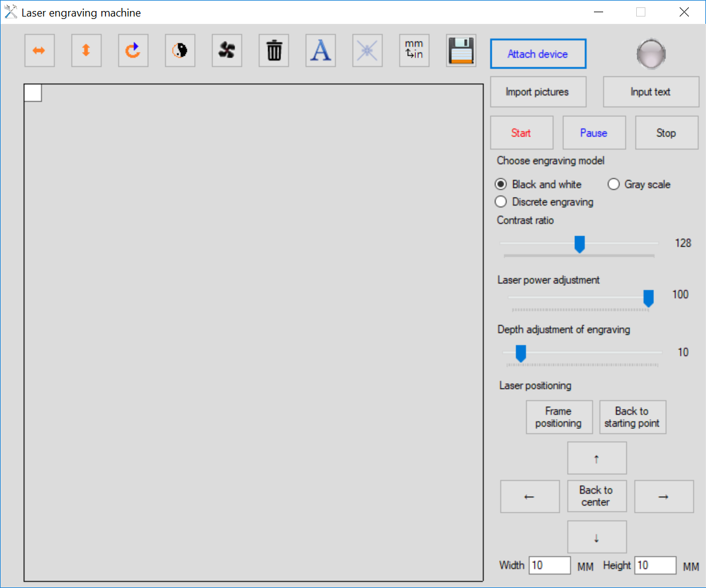This screenshot has height=588, width=706.
Task: Click the laser spark icon
Action: pyautogui.click(x=367, y=50)
